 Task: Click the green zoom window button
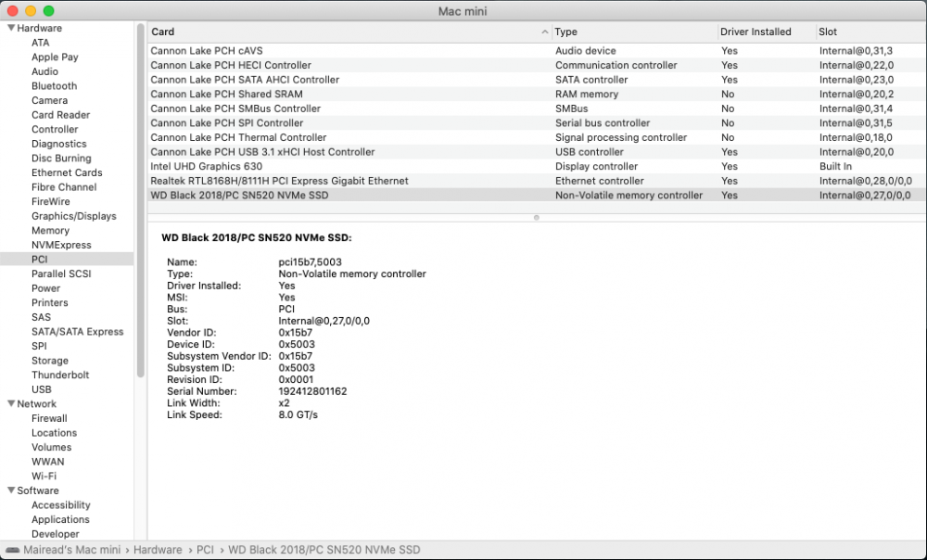pos(49,11)
